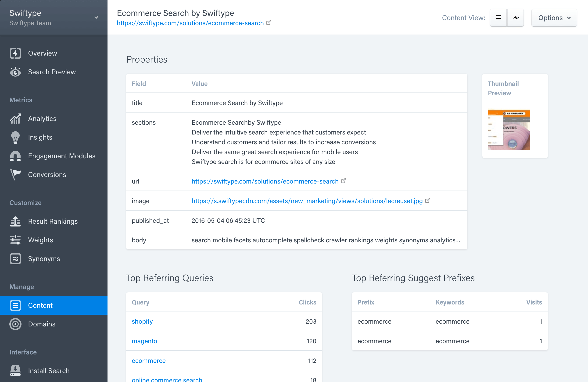
Task: Open Insights lightbulb icon
Action: click(15, 137)
